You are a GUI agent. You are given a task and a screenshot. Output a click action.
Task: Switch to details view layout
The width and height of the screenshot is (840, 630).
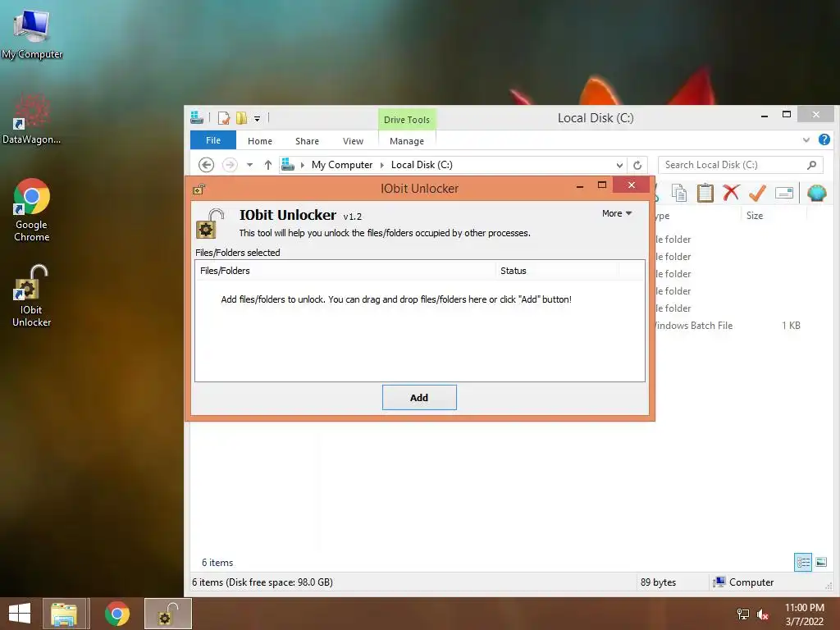[803, 563]
